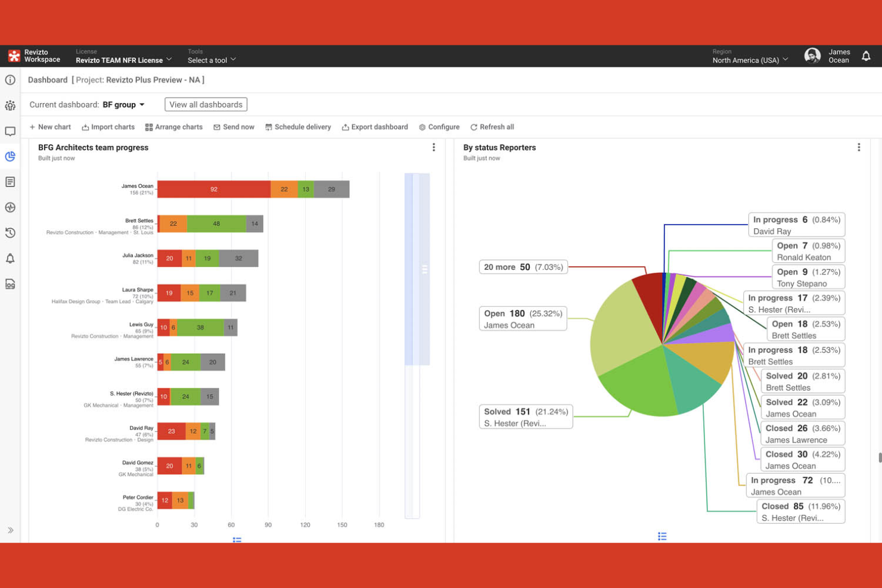This screenshot has height=588, width=882.
Task: Click View all dashboards button
Action: (x=206, y=104)
